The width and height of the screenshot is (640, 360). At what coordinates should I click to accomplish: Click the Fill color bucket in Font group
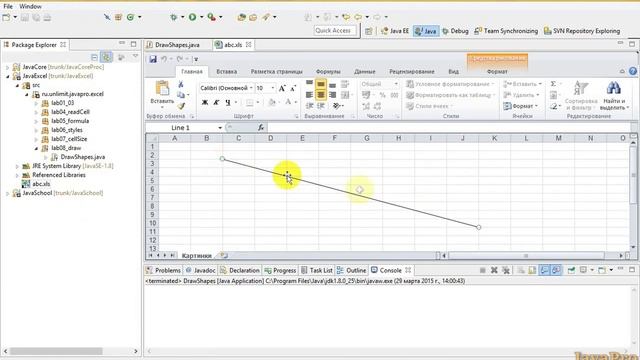272,102
